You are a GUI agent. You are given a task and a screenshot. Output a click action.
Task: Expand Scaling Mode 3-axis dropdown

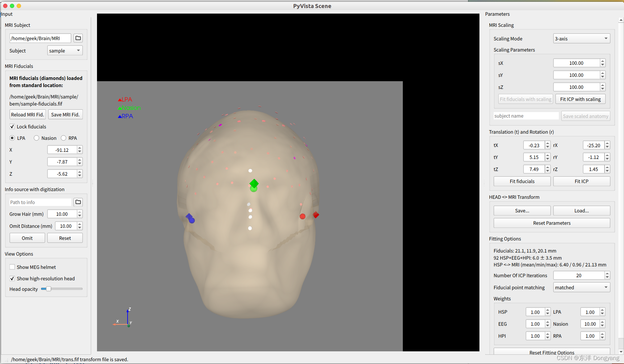point(581,39)
